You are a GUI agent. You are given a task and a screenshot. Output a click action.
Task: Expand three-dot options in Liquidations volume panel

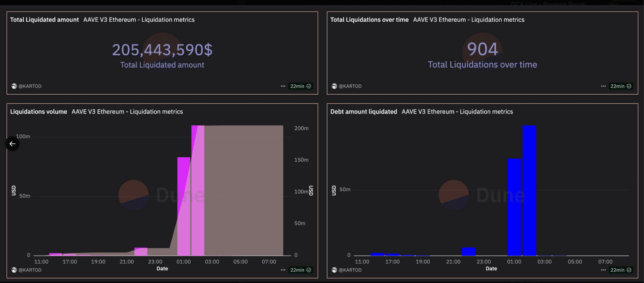pyautogui.click(x=283, y=270)
